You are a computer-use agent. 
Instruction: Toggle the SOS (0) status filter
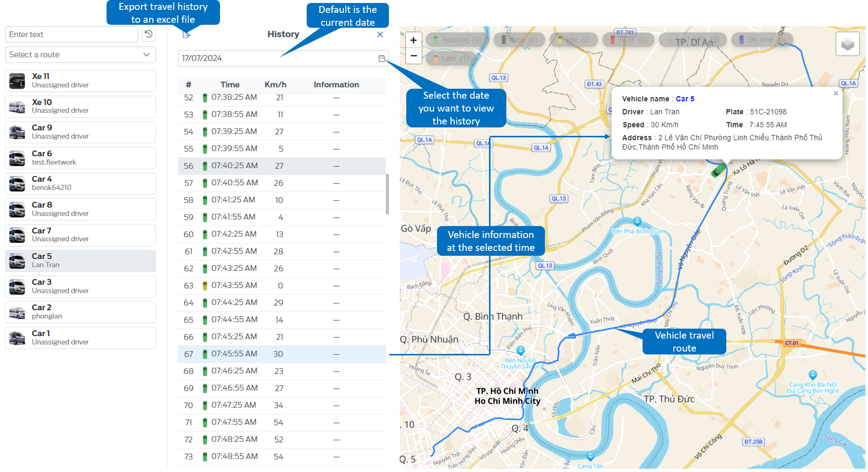coord(628,40)
